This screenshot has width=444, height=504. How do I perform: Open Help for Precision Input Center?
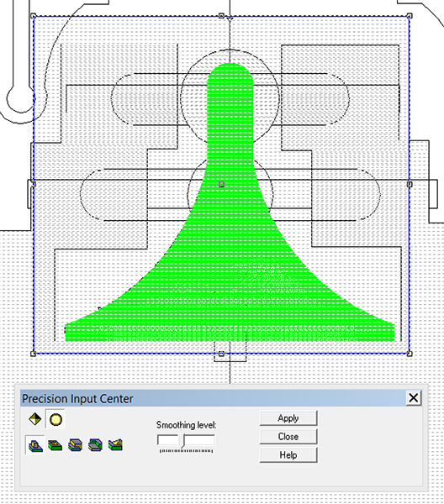pyautogui.click(x=288, y=454)
